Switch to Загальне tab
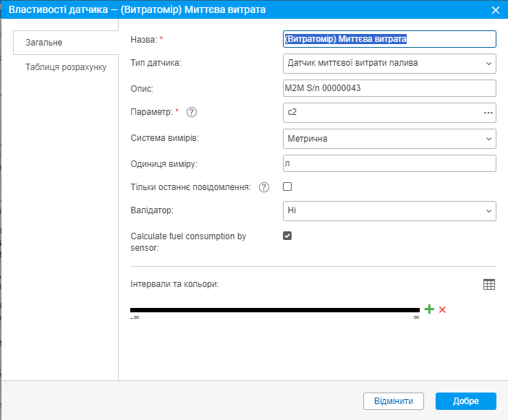The width and height of the screenshot is (508, 420). point(66,43)
